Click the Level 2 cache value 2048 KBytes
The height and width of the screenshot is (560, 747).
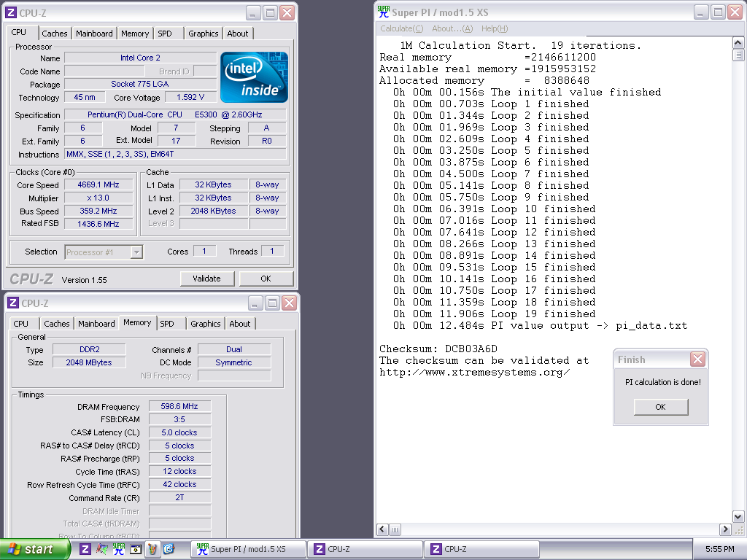click(x=214, y=211)
